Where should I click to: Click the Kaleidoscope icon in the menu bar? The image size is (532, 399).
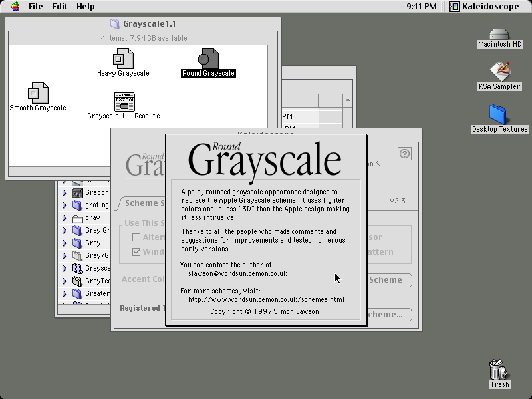454,7
